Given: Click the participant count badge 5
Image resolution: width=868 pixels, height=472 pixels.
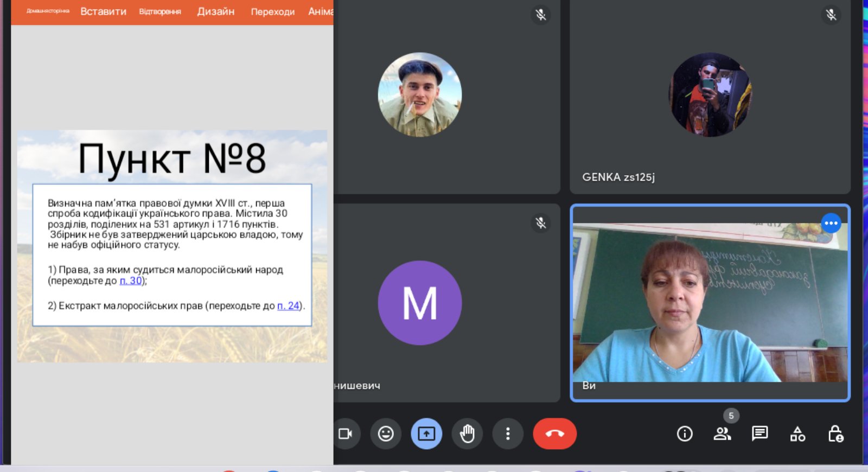Looking at the screenshot, I should click(731, 416).
